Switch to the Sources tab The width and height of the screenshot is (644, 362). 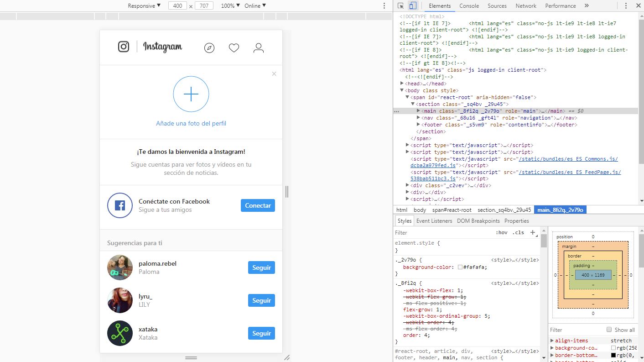pos(497,6)
